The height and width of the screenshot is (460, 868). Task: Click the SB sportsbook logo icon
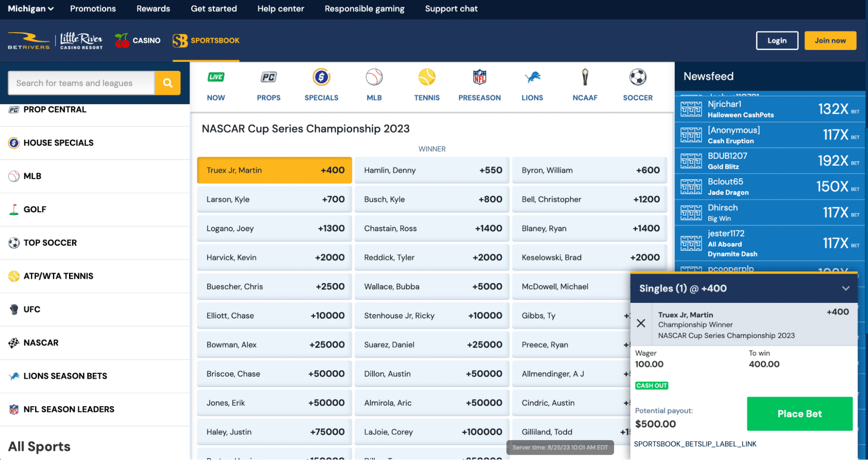(x=180, y=40)
